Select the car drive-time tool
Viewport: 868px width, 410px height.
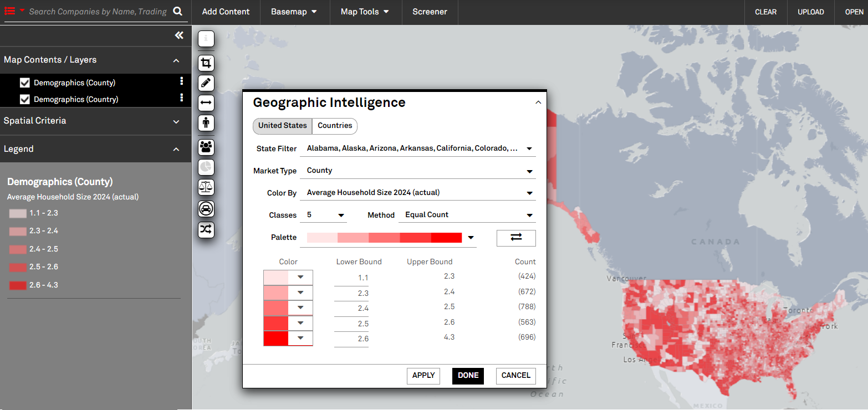coord(206,209)
